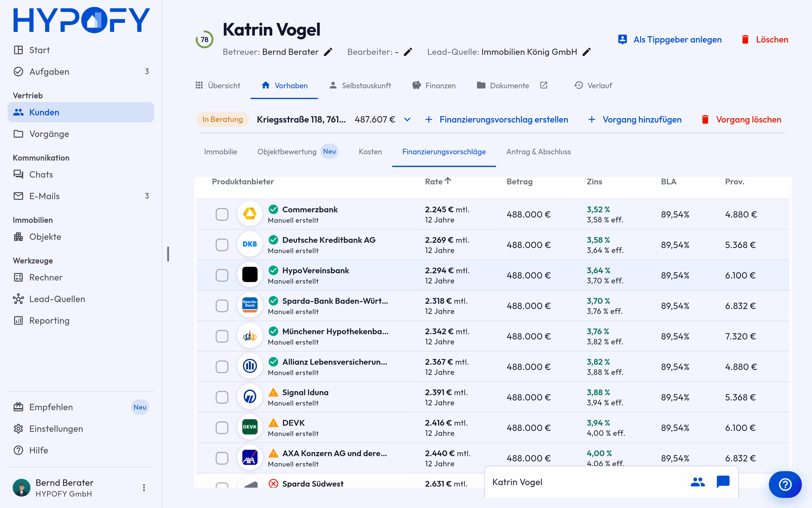Viewport: 812px width, 508px height.
Task: Switch to the Finanzen tab
Action: [x=434, y=85]
